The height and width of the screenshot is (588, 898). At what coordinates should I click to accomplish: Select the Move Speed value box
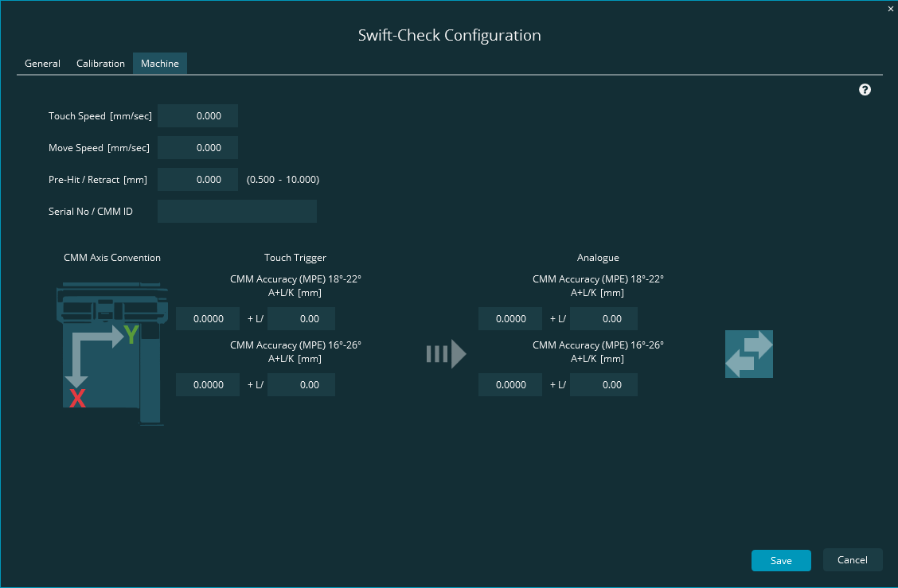coord(197,147)
